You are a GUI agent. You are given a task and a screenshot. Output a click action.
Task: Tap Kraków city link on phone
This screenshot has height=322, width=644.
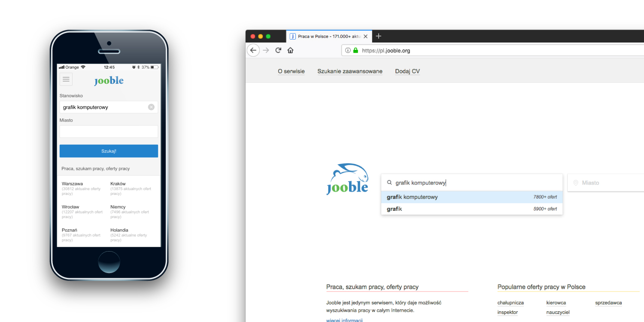tap(118, 184)
